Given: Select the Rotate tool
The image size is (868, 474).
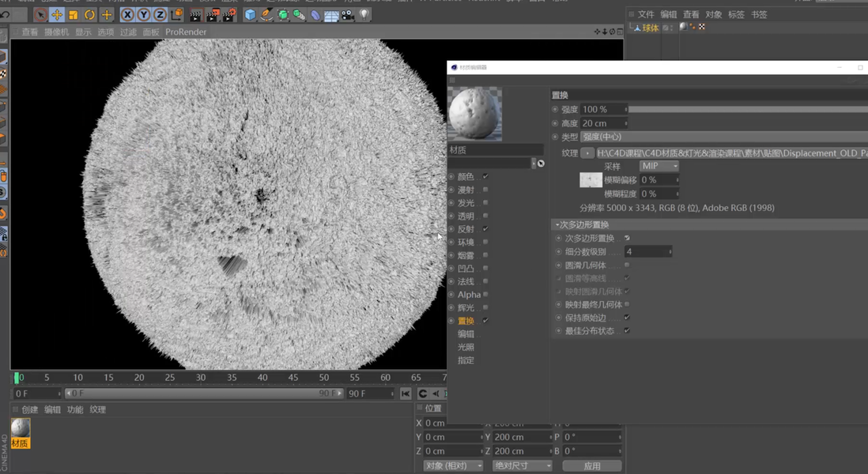Looking at the screenshot, I should pos(90,15).
